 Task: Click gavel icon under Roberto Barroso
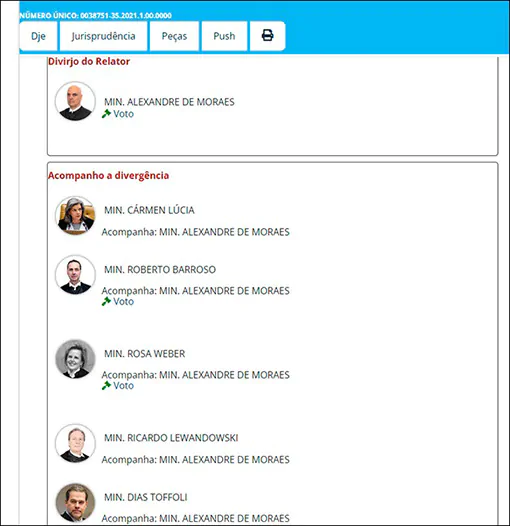[106, 301]
